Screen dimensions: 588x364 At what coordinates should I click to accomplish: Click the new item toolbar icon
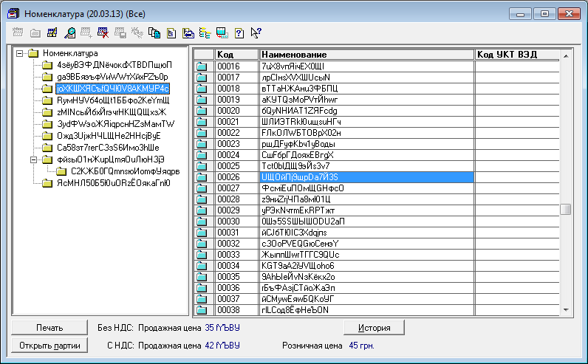coord(18,33)
